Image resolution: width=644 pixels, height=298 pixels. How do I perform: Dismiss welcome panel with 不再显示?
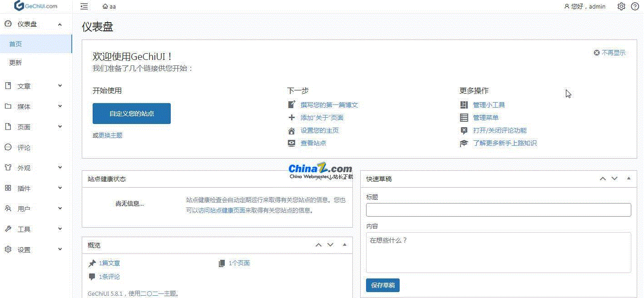click(x=609, y=53)
